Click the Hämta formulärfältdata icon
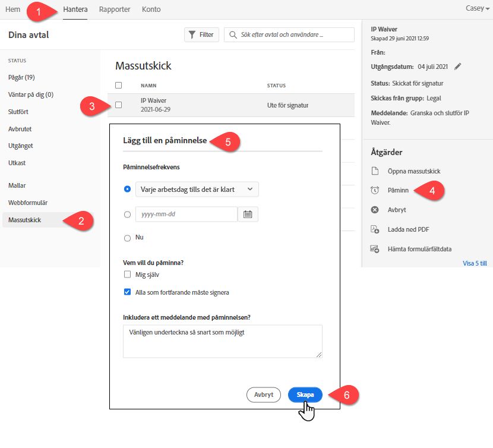The width and height of the screenshot is (493, 448). (x=375, y=249)
